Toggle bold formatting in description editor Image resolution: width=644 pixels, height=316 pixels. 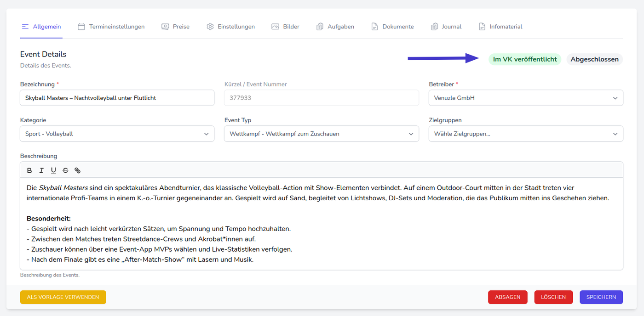(x=29, y=170)
